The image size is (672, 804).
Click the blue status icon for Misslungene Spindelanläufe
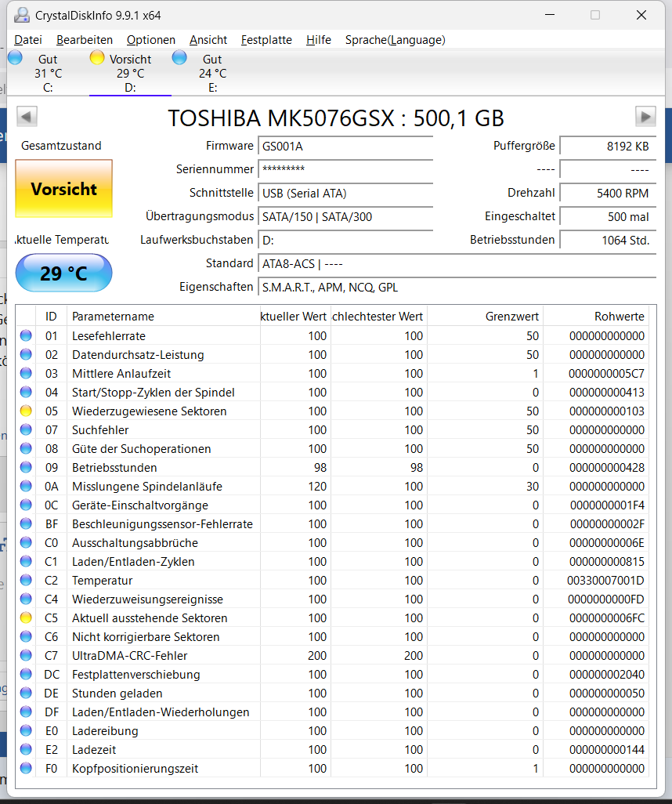26,486
